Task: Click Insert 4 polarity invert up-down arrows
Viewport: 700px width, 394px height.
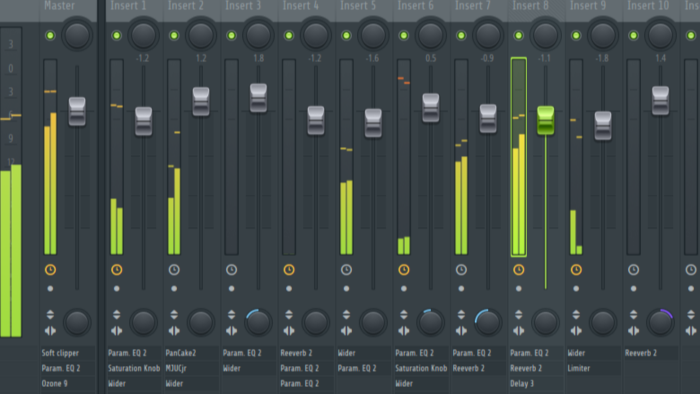Action: [289, 315]
